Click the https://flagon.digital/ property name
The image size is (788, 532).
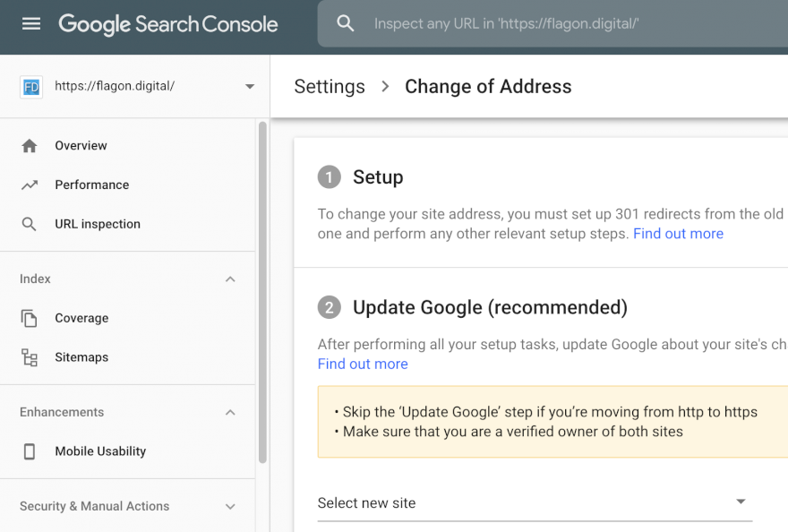(x=115, y=86)
